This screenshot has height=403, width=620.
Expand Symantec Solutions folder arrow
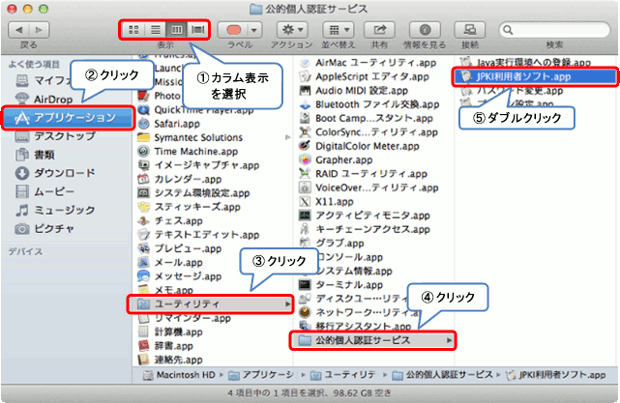288,138
